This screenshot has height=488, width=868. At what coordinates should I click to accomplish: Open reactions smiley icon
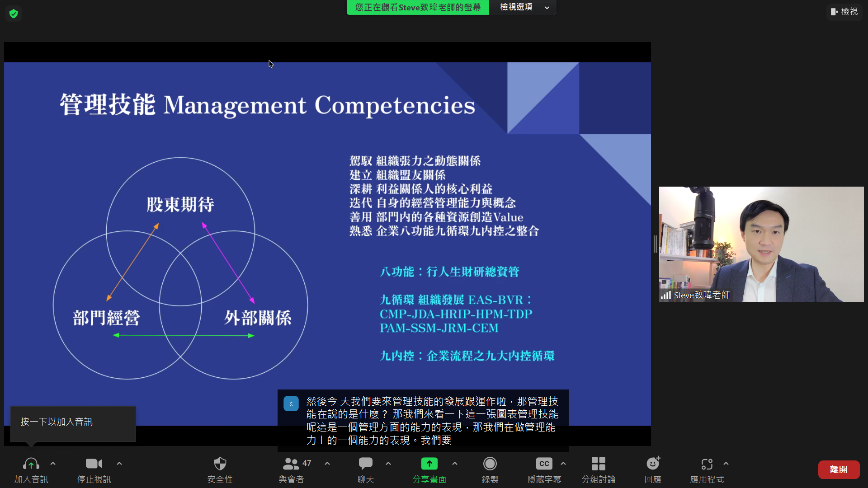click(x=652, y=464)
